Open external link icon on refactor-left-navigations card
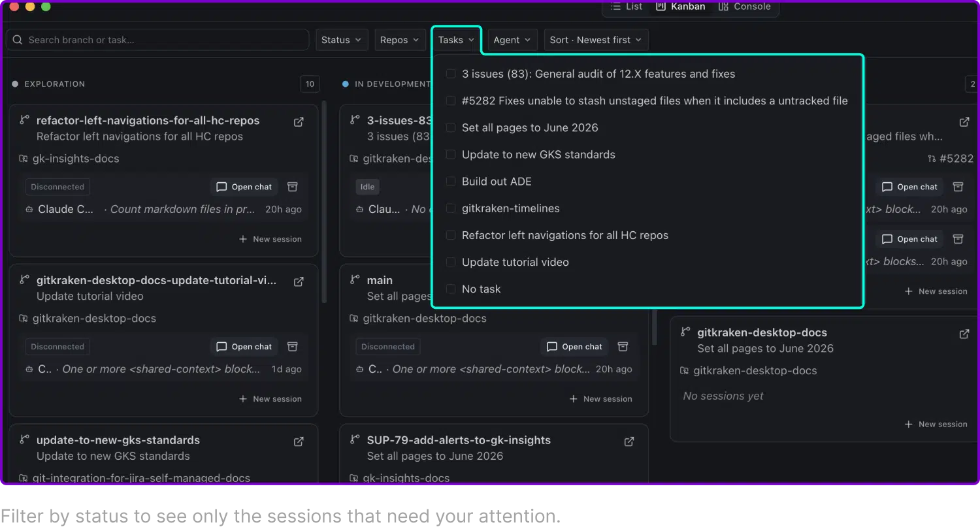 (x=299, y=121)
